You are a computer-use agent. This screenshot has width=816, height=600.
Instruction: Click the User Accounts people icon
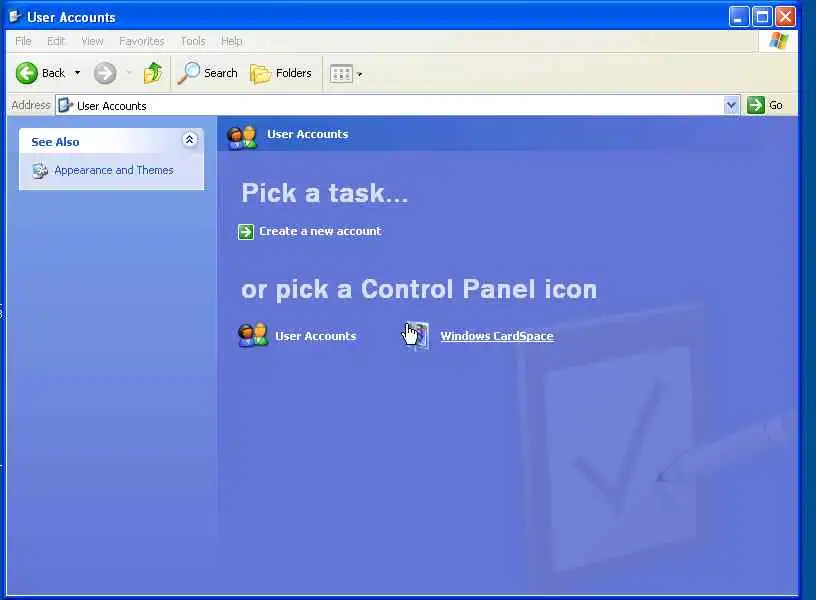(x=253, y=335)
